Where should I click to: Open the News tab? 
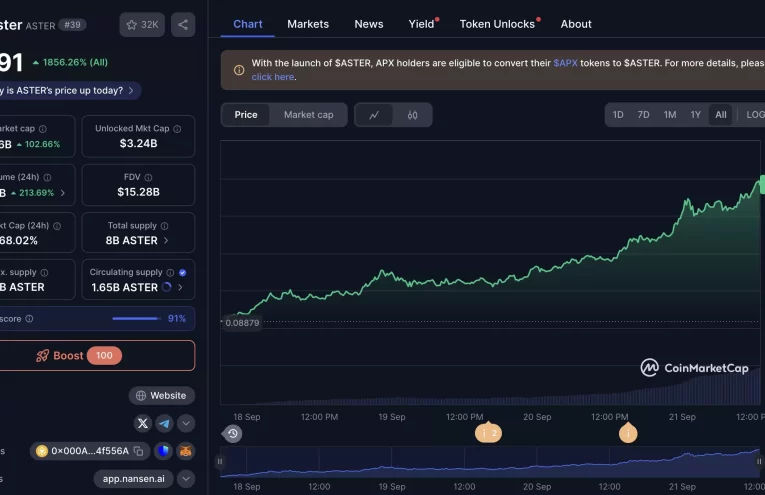coord(369,24)
